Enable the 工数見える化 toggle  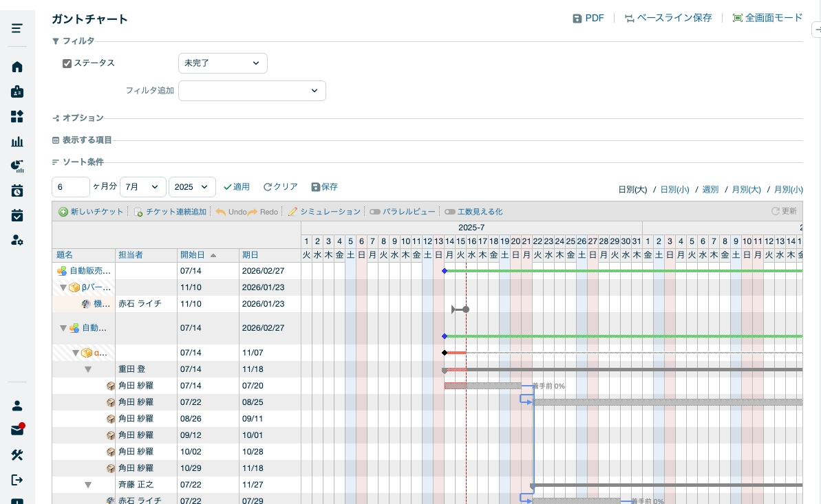(x=450, y=212)
